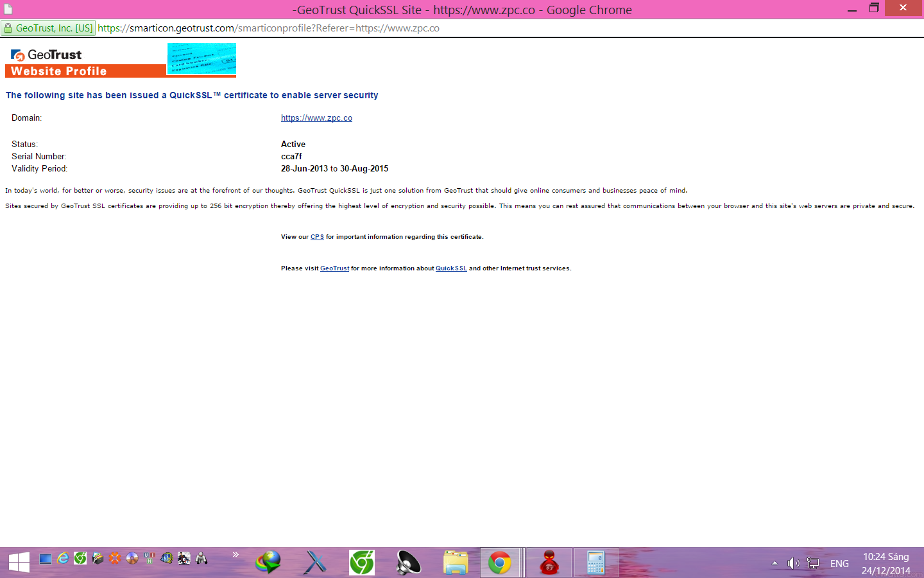The image size is (924, 578).
Task: Click the page icon in the title bar
Action: point(8,10)
